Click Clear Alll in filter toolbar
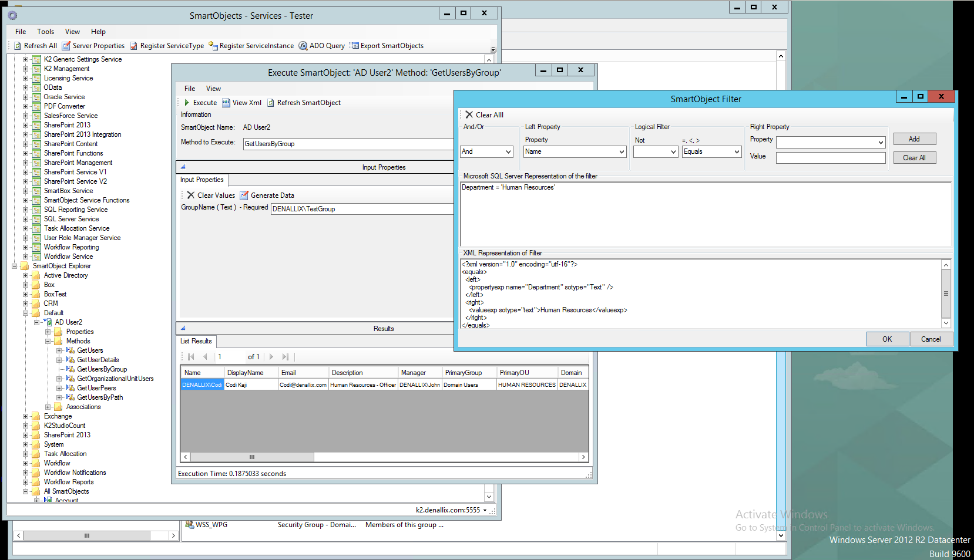This screenshot has height=560, width=974. point(485,115)
